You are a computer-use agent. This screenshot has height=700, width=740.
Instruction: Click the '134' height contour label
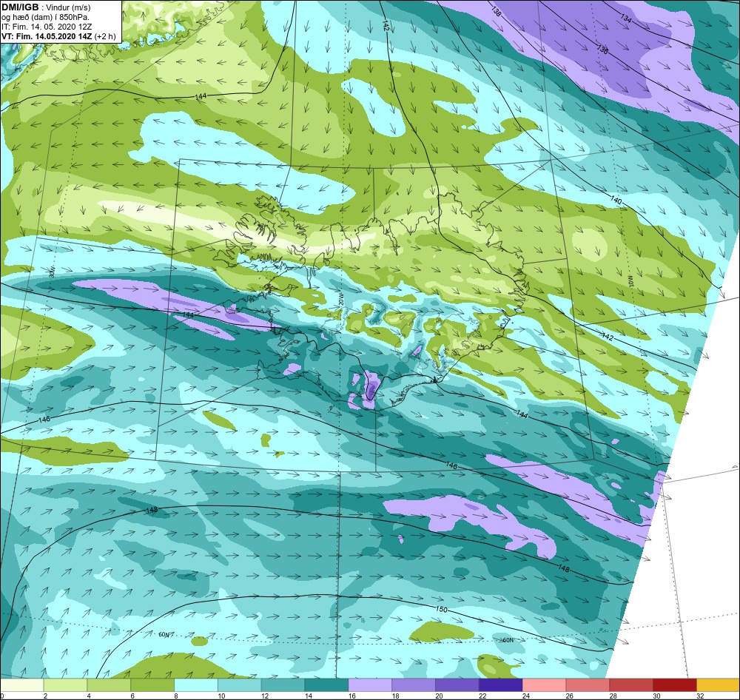tap(626, 18)
